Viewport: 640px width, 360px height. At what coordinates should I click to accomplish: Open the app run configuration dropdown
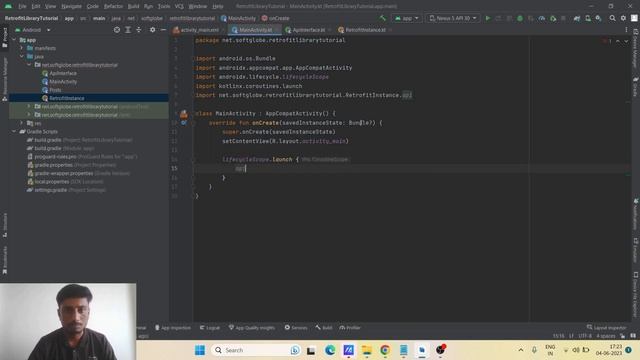point(407,18)
